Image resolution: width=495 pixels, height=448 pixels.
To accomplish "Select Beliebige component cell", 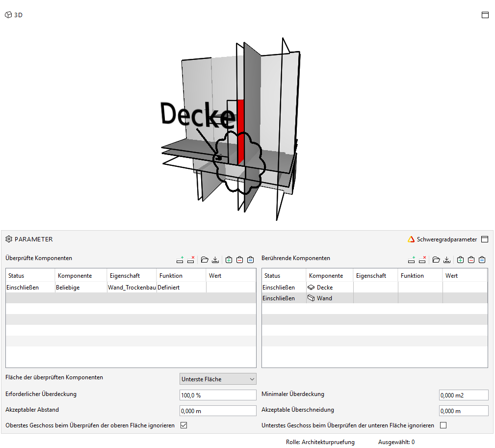I will (x=81, y=288).
